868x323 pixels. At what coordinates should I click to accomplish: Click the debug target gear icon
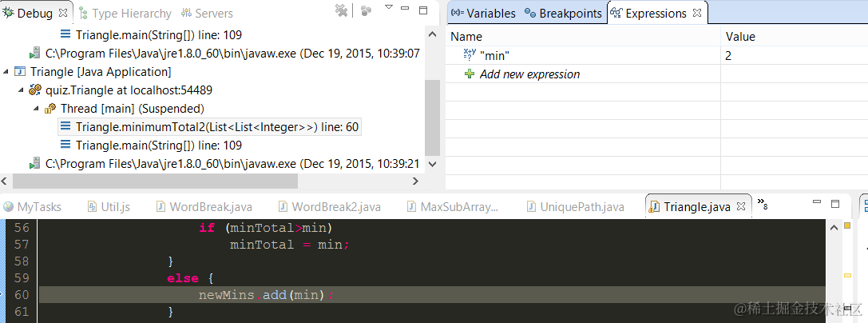tap(35, 90)
